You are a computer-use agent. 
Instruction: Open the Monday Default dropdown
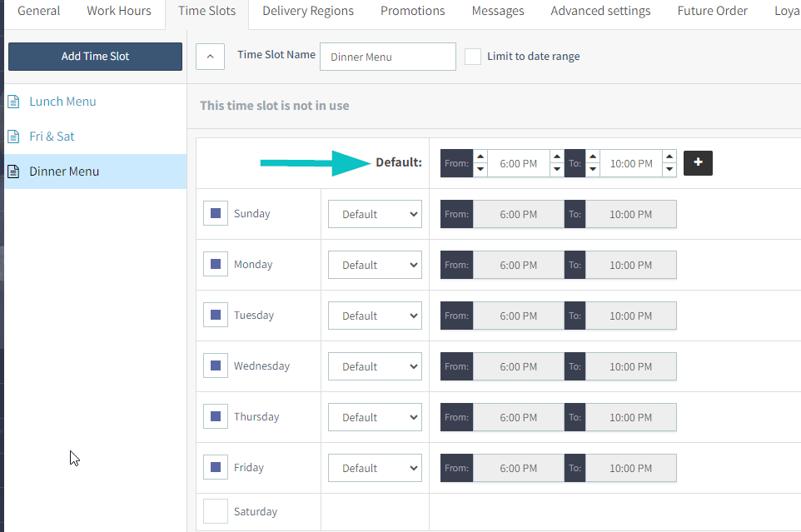(375, 265)
